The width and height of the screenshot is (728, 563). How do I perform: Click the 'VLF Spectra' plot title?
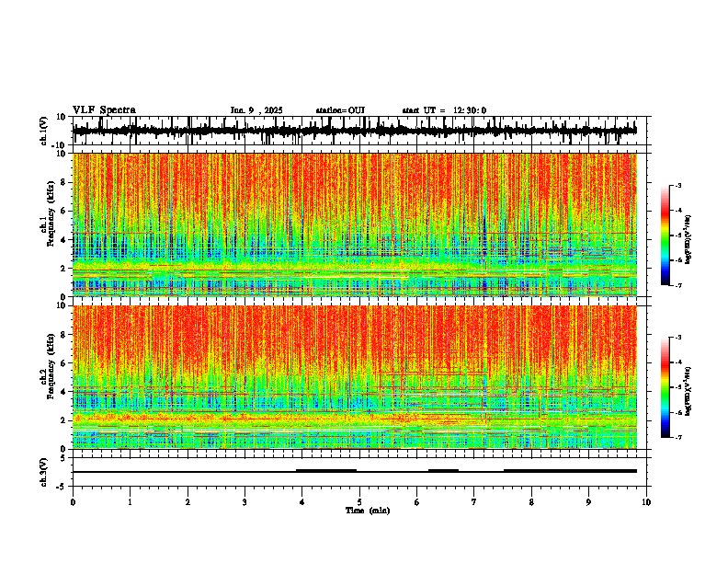click(x=104, y=110)
